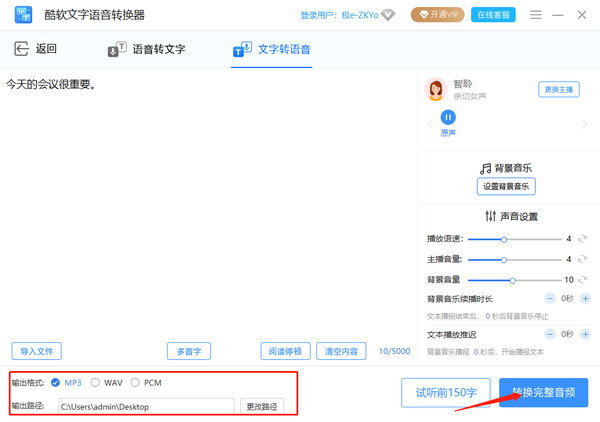Open the hamburger menu icon
Viewport: 600px width, 422px height.
[x=536, y=15]
